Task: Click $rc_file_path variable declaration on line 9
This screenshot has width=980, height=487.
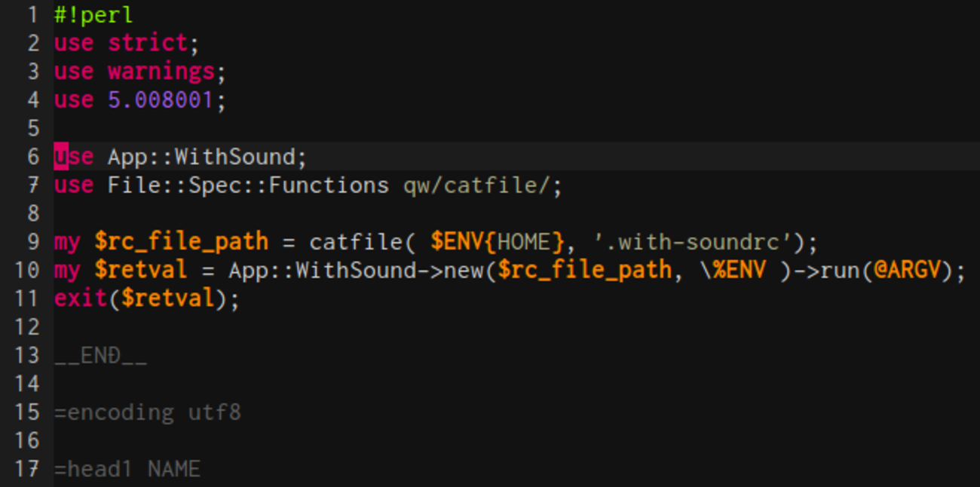Action: pyautogui.click(x=181, y=243)
